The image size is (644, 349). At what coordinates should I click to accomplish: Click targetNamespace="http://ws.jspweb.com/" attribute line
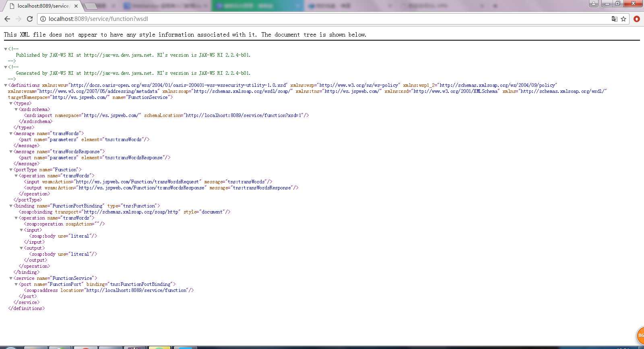pyautogui.click(x=59, y=97)
